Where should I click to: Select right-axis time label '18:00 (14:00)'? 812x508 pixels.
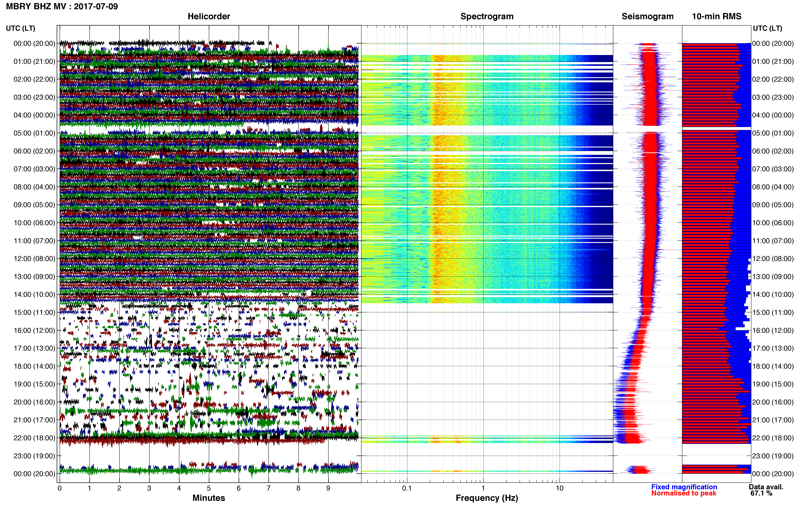point(773,366)
